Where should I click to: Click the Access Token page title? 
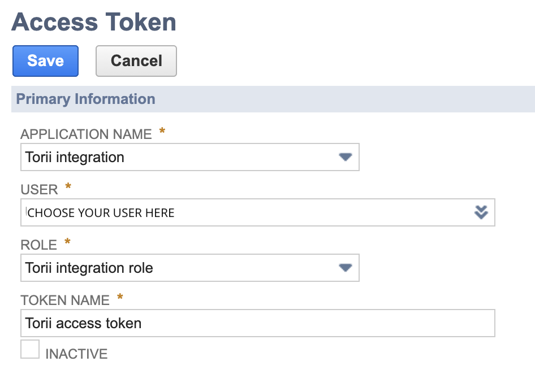(x=93, y=23)
